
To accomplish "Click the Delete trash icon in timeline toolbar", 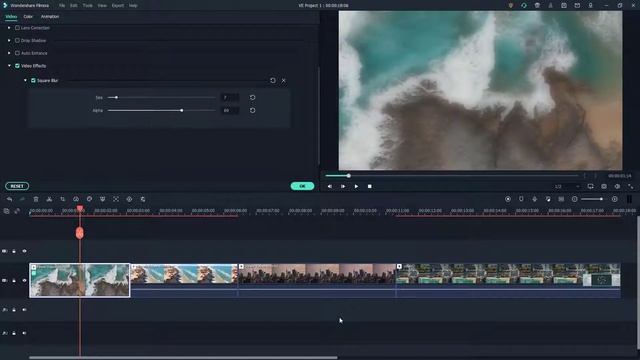I will (36, 199).
